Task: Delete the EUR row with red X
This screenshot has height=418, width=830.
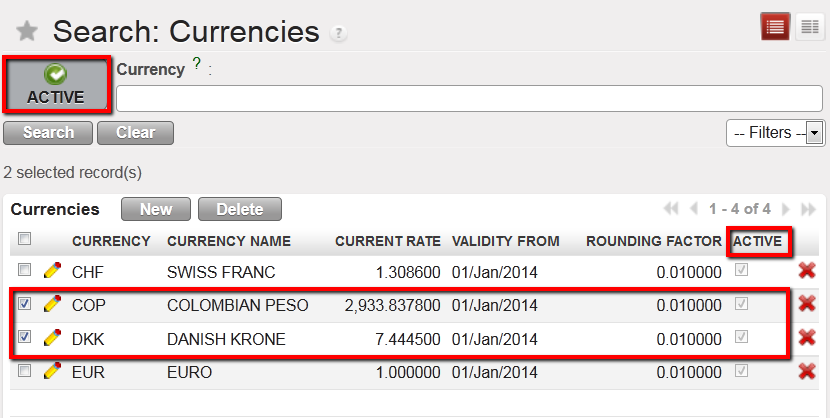Action: coord(807,372)
